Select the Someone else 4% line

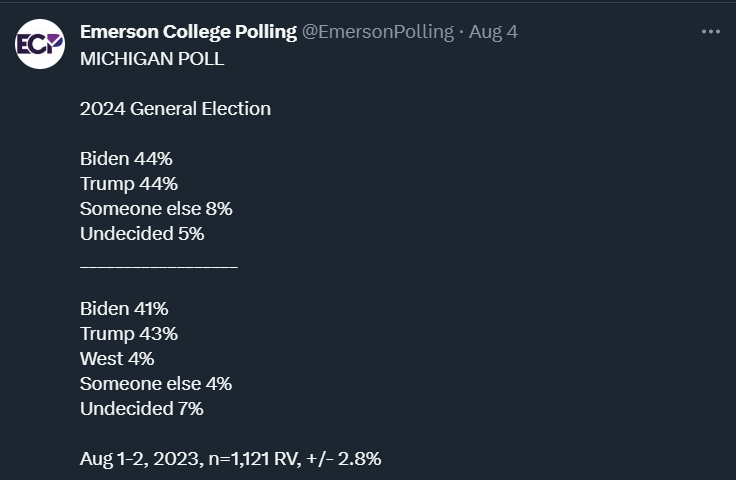pyautogui.click(x=156, y=384)
